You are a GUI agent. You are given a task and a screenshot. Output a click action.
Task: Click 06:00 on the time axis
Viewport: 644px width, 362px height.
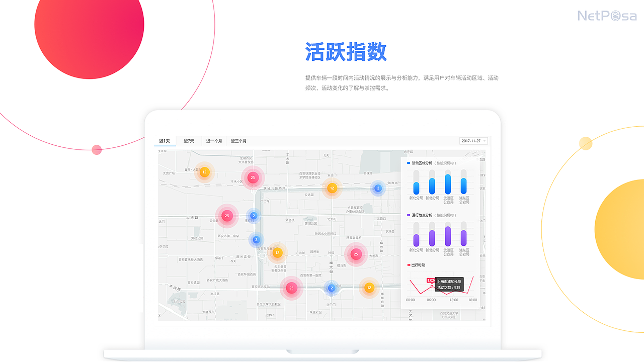(431, 300)
